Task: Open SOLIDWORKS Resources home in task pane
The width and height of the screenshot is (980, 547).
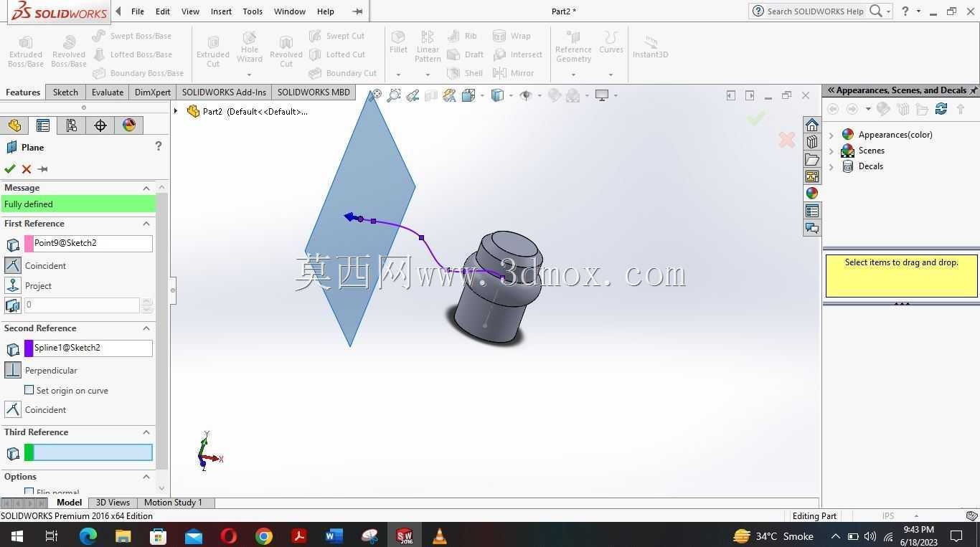Action: click(812, 125)
